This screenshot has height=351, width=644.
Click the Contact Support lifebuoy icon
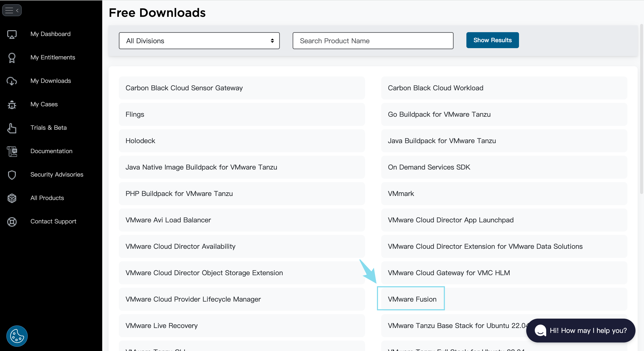tap(12, 222)
